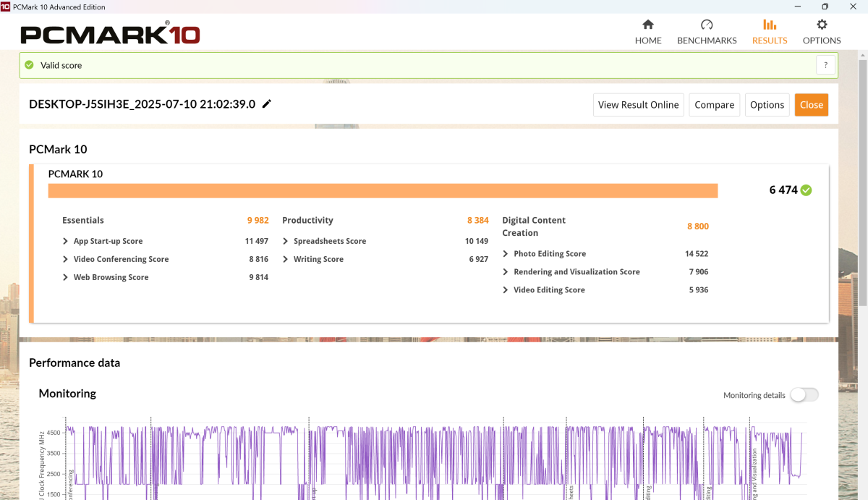Screen dimensions: 868x500
Task: Click the green check beside score 6 474
Action: 806,190
